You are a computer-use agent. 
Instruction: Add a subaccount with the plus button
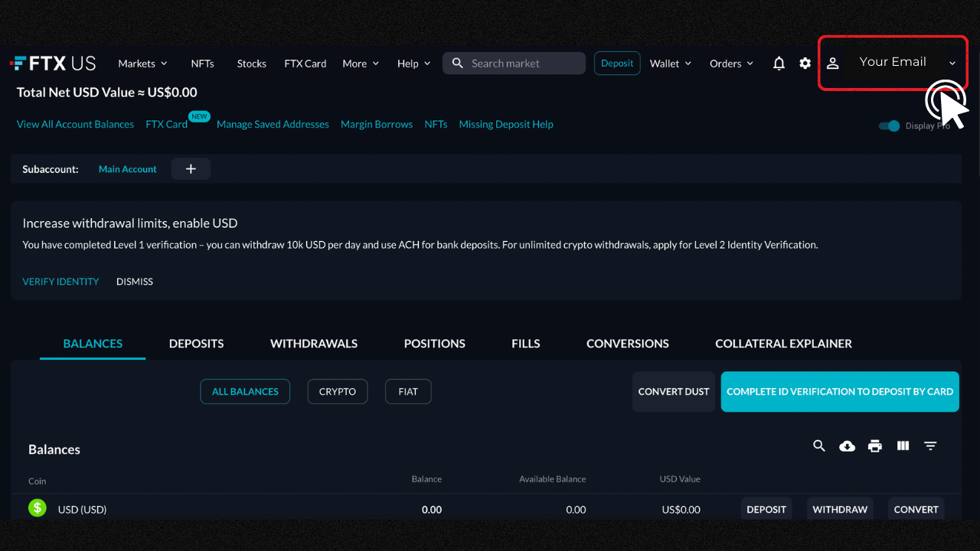point(191,169)
